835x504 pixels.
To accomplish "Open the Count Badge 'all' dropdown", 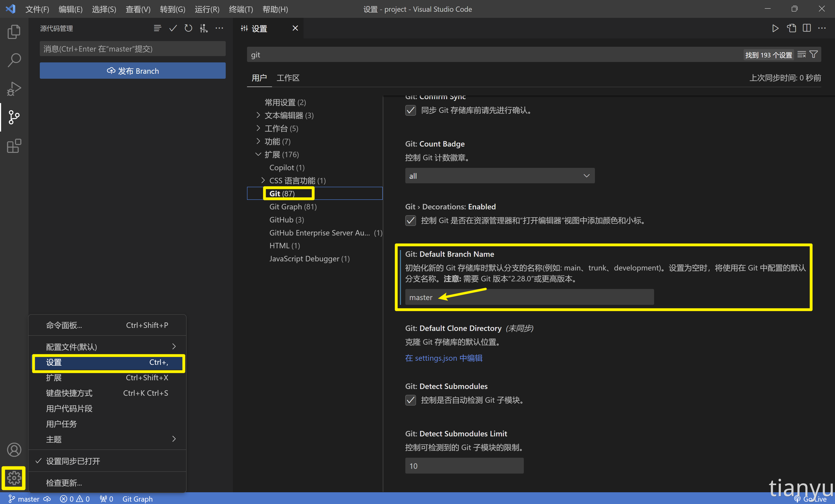I will tap(500, 176).
